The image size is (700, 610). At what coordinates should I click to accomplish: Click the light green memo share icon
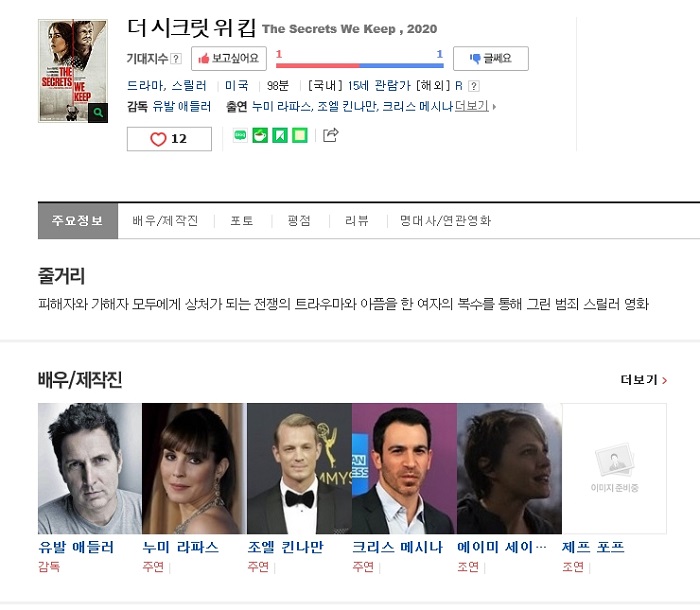(300, 136)
